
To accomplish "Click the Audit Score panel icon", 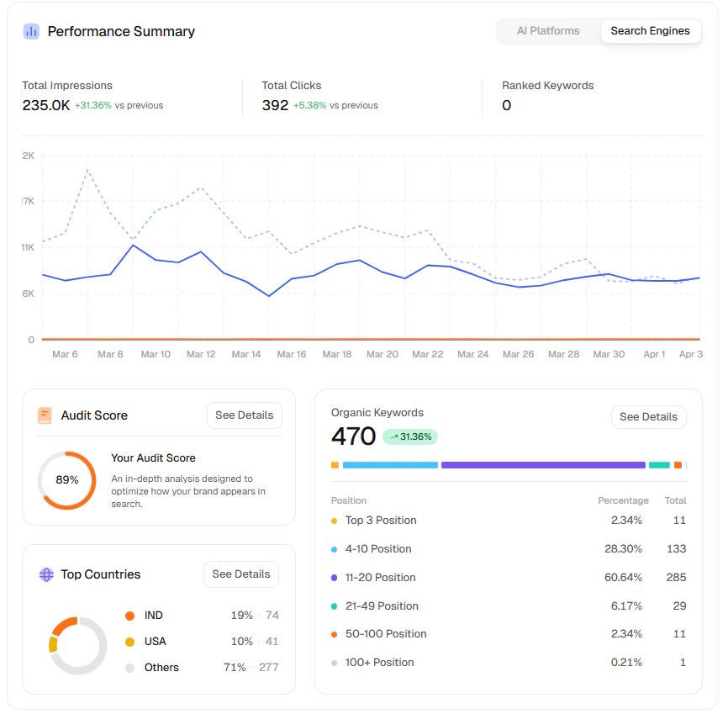I will point(44,415).
